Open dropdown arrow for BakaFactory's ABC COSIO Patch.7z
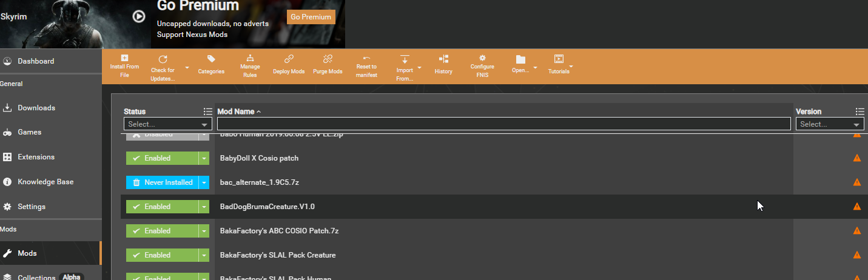Viewport: 868px width, 280px height. (204, 231)
